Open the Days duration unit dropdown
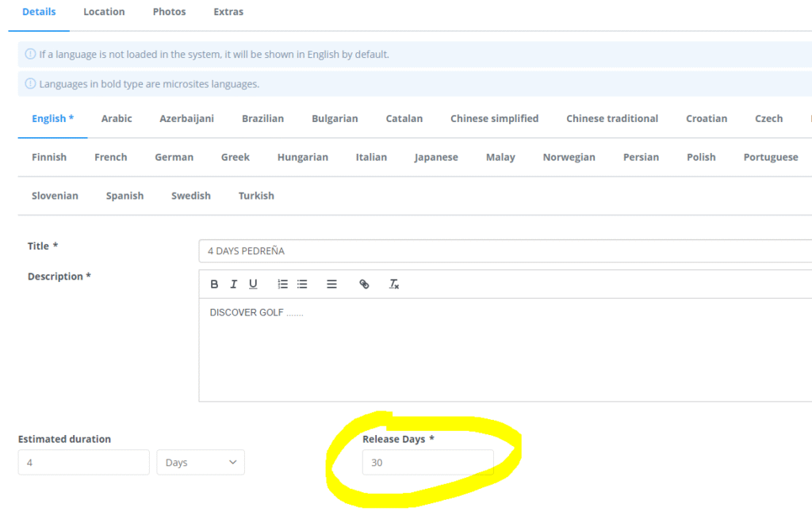812x515 pixels. 201,463
